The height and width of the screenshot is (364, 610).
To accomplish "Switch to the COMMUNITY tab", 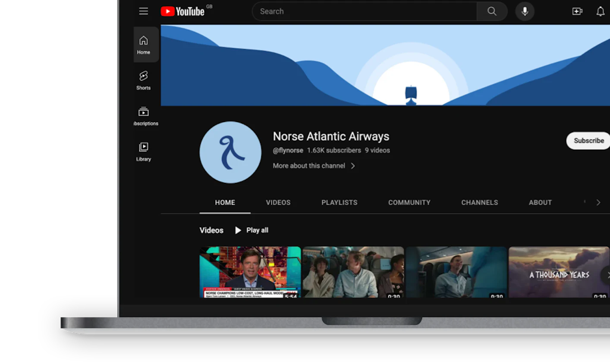I will click(x=409, y=202).
